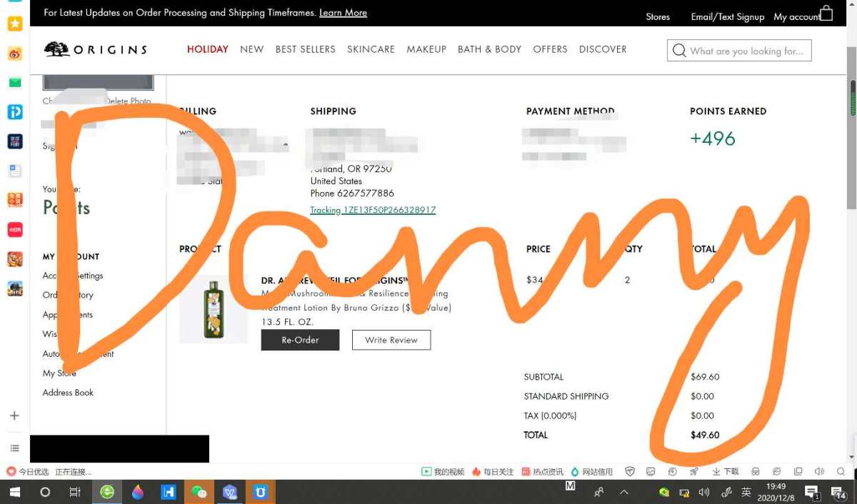Open the SKINCARE menu
The width and height of the screenshot is (857, 504).
click(371, 49)
